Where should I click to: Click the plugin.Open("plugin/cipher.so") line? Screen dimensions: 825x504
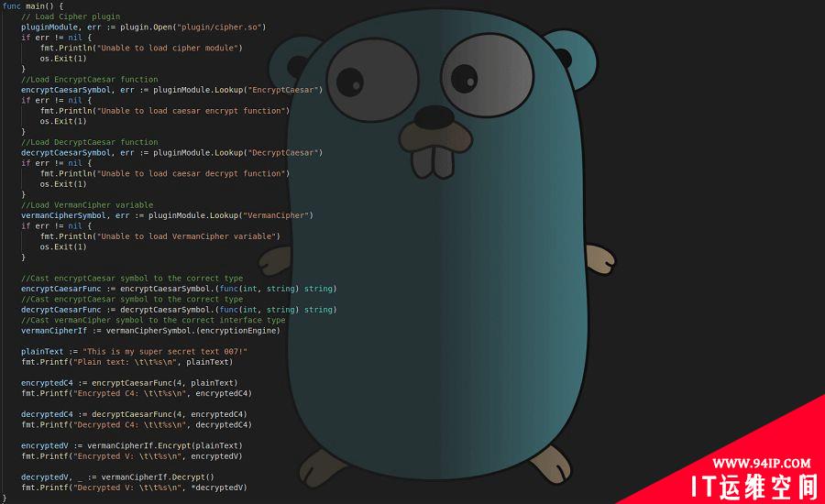point(144,27)
